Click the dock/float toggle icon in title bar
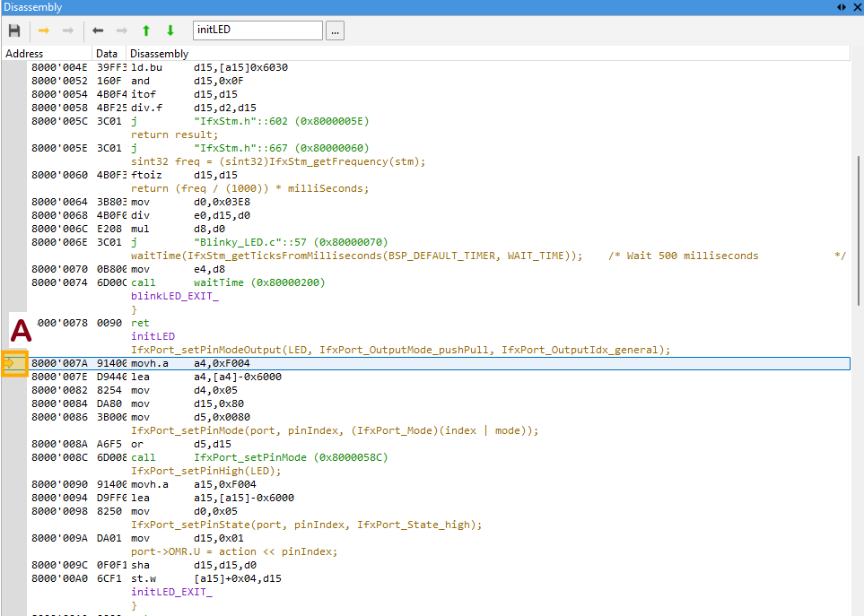The width and height of the screenshot is (864, 616). [x=842, y=8]
